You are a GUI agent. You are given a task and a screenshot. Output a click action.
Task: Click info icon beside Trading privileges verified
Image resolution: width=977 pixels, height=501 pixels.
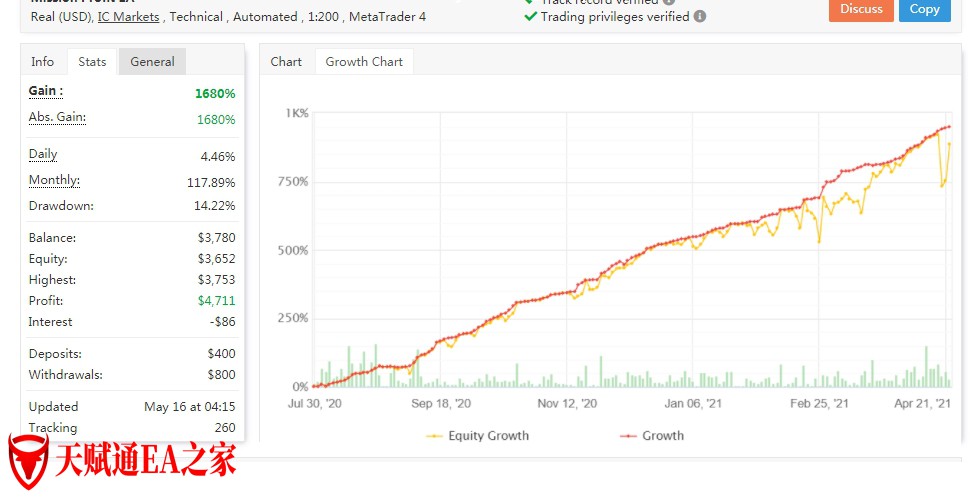[700, 17]
